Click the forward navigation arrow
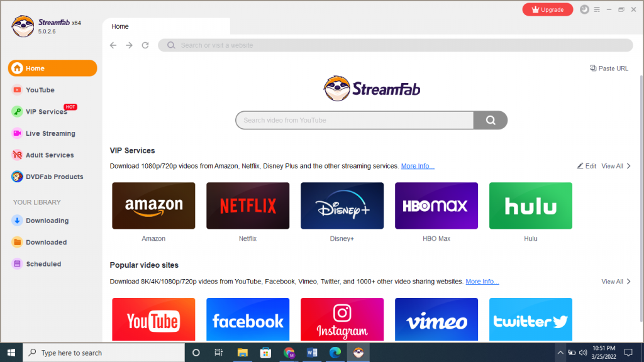Screen dimensions: 644x362 tap(129, 45)
